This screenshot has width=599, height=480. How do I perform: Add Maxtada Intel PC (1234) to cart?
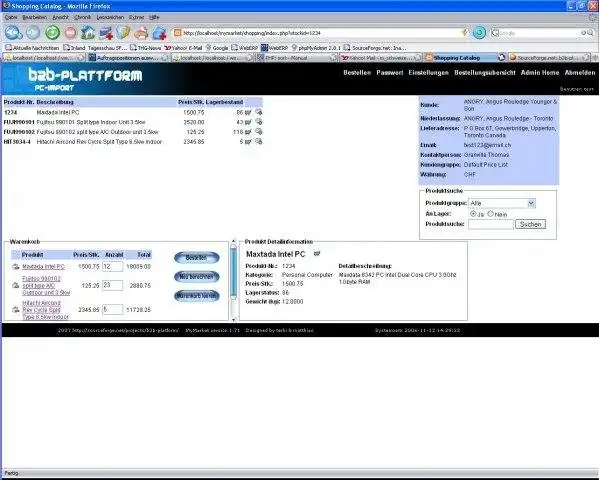coord(248,112)
